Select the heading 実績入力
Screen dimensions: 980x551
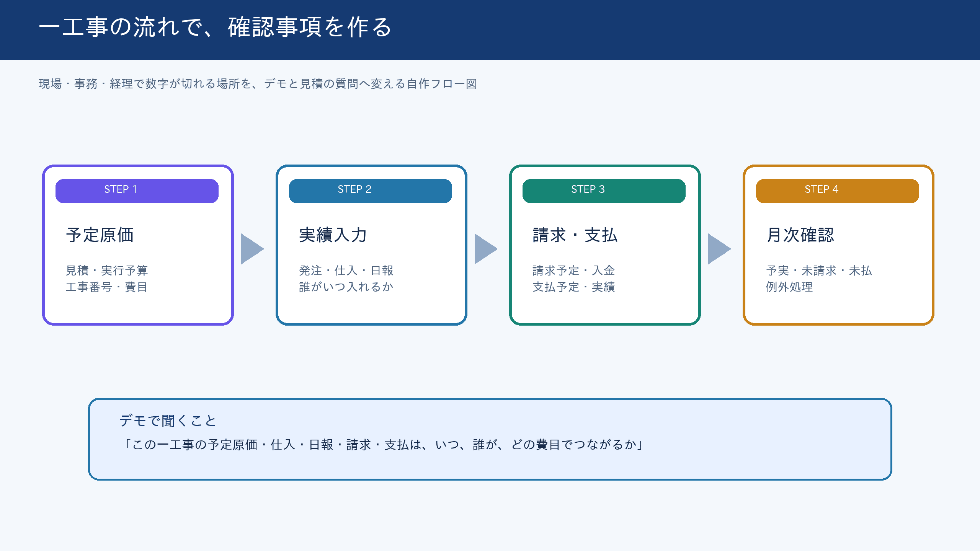coord(333,235)
